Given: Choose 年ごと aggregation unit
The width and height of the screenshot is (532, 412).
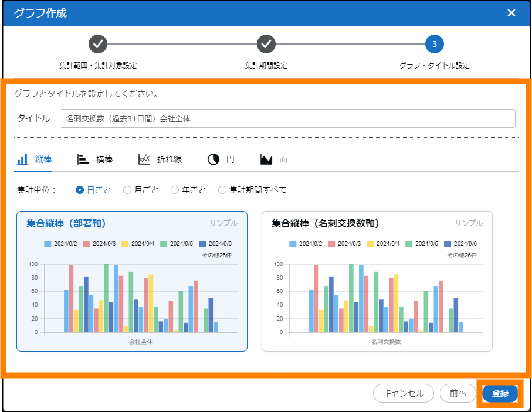Looking at the screenshot, I should pyautogui.click(x=175, y=190).
